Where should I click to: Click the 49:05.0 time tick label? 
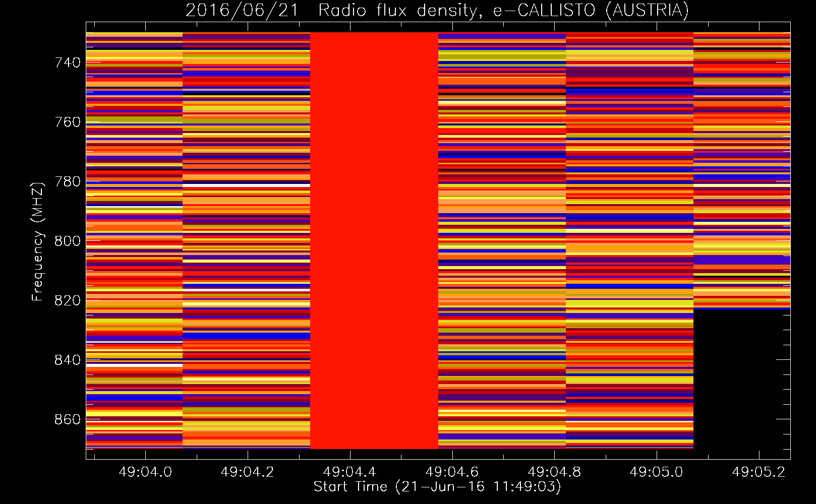657,472
